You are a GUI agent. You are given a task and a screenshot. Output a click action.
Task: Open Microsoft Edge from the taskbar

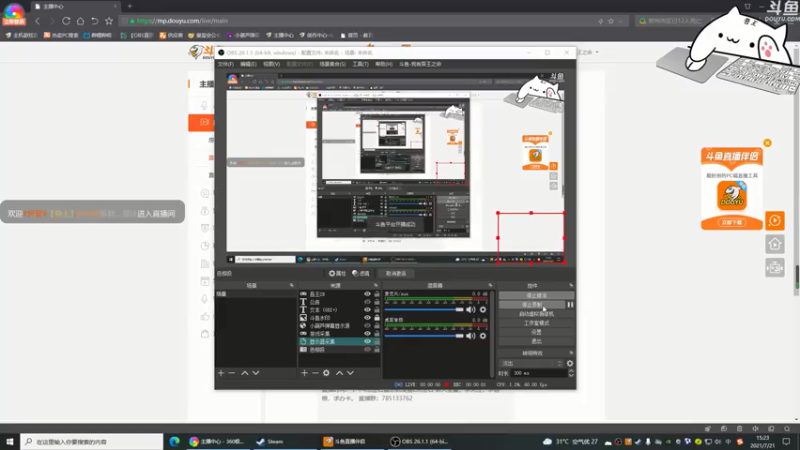point(174,441)
